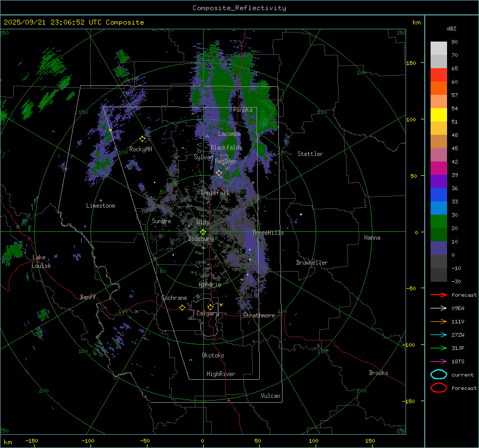Image resolution: width=479 pixels, height=448 pixels.
Task: Pick the red 65 dBZ color swatch
Action: pos(439,75)
